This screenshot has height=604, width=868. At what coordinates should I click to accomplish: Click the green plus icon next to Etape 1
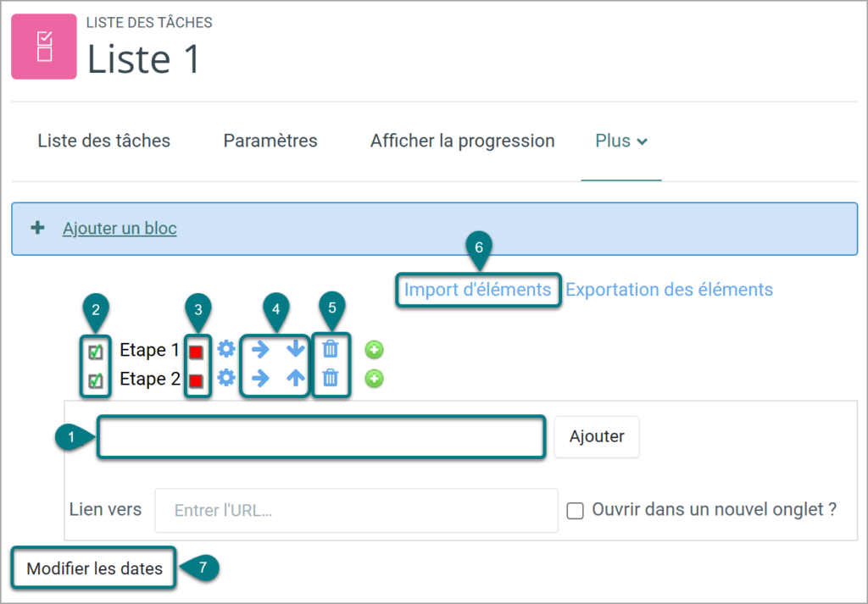pos(374,350)
